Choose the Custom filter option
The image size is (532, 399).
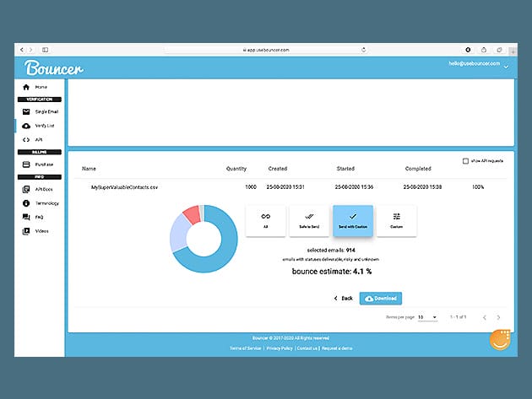[397, 221]
